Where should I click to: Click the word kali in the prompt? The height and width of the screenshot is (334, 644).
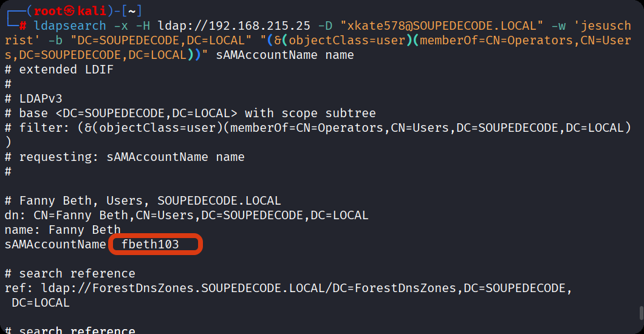click(x=91, y=12)
